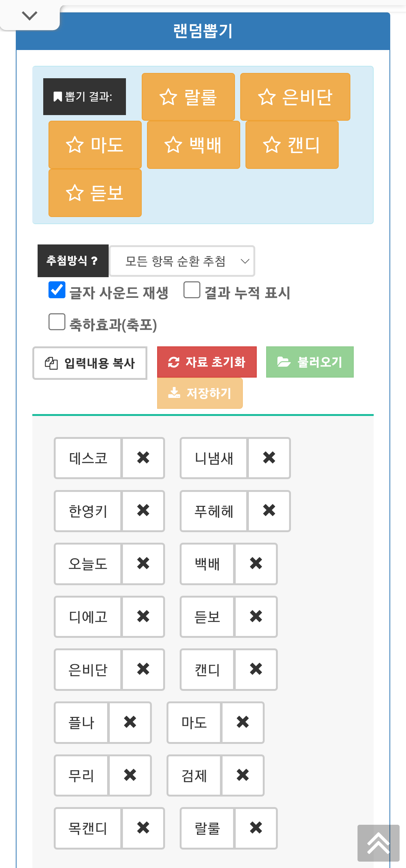Screen dimensions: 406x868
Task: Delete the 플나 entry via its X icon
Action: pos(130,722)
